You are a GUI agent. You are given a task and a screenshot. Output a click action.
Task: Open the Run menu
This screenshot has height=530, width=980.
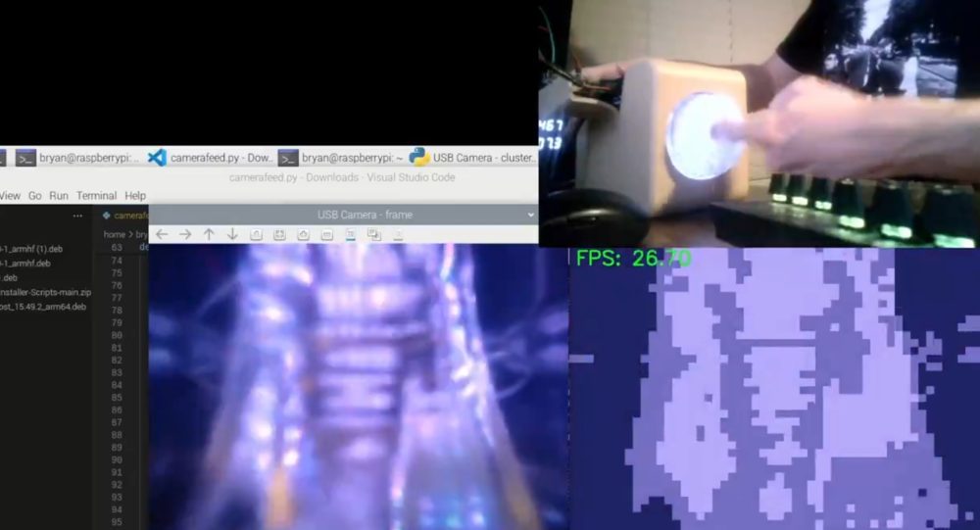click(x=59, y=196)
